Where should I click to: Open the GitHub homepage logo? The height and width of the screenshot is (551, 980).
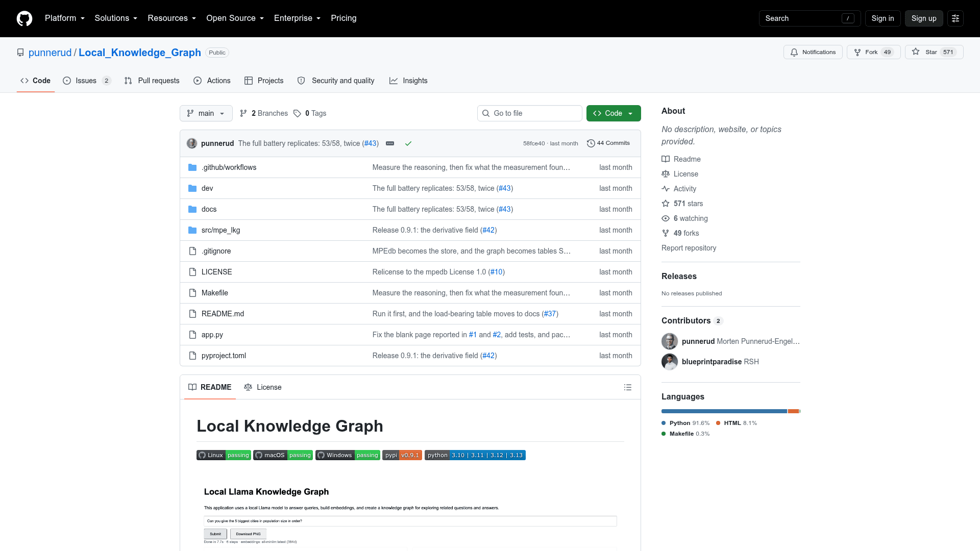pos(24,18)
